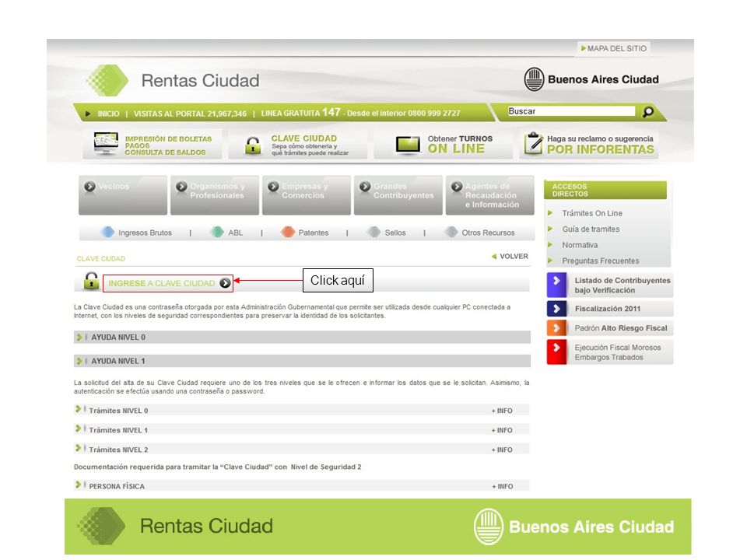This screenshot has width=747, height=560.
Task: Open Guía de tramites shortcut
Action: [x=591, y=229]
